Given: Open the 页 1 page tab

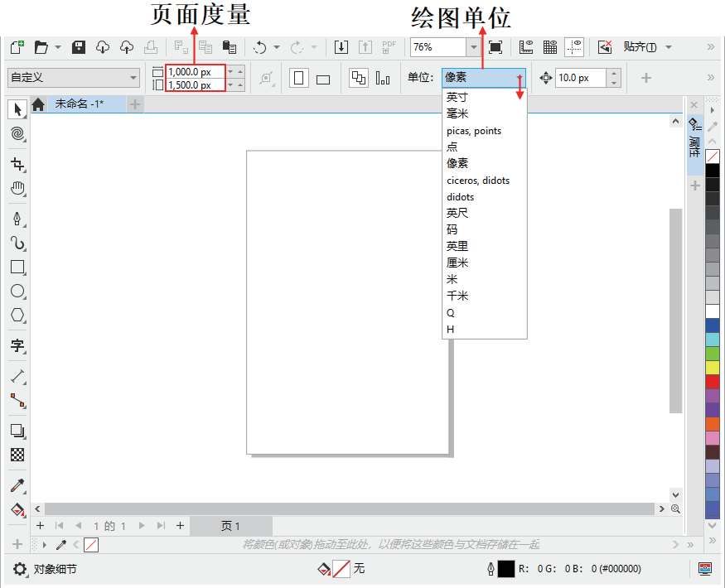Looking at the screenshot, I should click(230, 526).
